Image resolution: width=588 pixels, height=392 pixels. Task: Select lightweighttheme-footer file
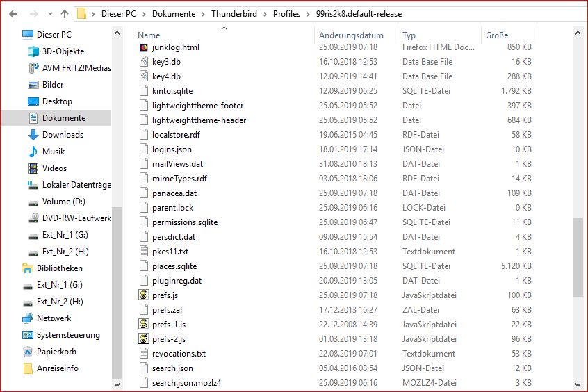pos(197,106)
